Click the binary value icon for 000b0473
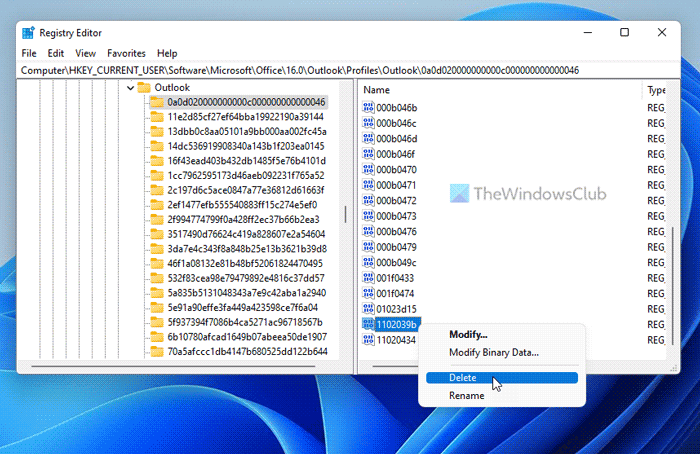The image size is (700, 454). coord(368,216)
